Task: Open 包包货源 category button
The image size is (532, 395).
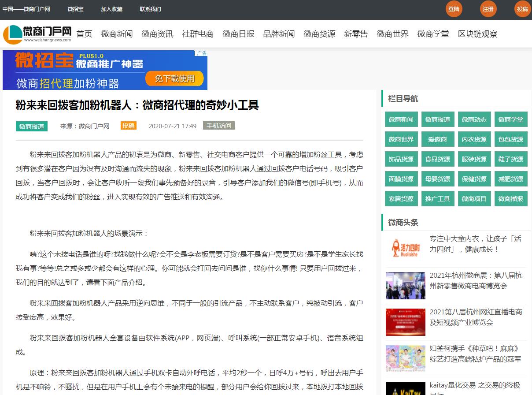Action: (511, 139)
